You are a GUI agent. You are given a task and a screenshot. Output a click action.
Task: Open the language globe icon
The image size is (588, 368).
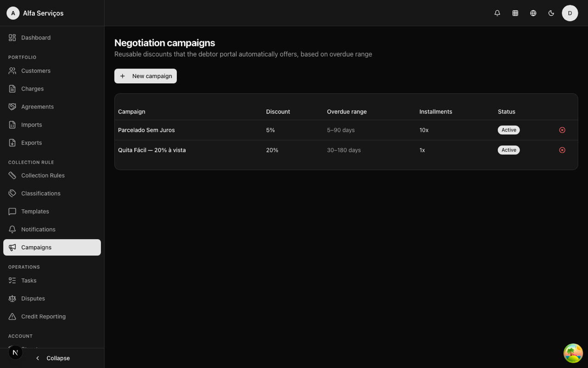click(533, 13)
